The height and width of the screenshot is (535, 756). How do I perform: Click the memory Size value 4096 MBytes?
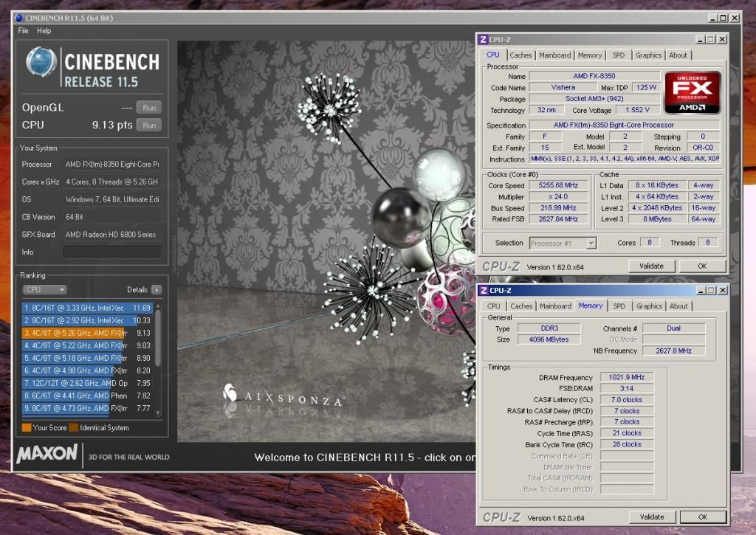pyautogui.click(x=549, y=339)
